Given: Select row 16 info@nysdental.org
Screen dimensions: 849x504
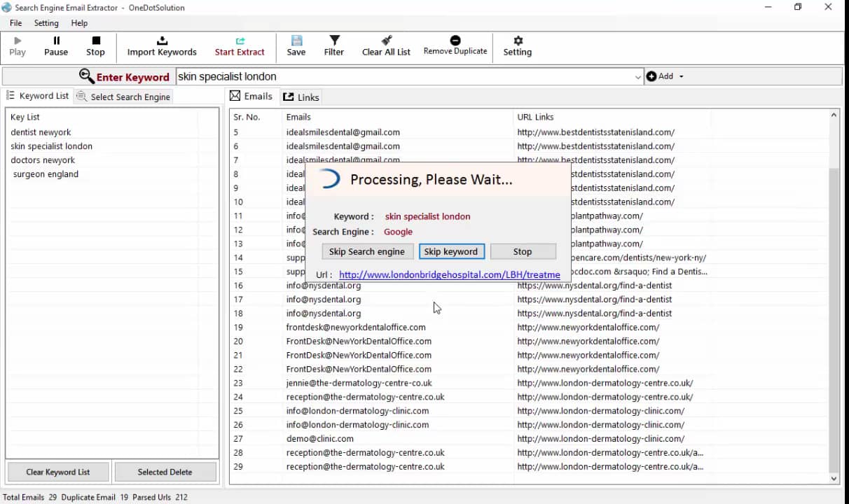Looking at the screenshot, I should tap(323, 285).
